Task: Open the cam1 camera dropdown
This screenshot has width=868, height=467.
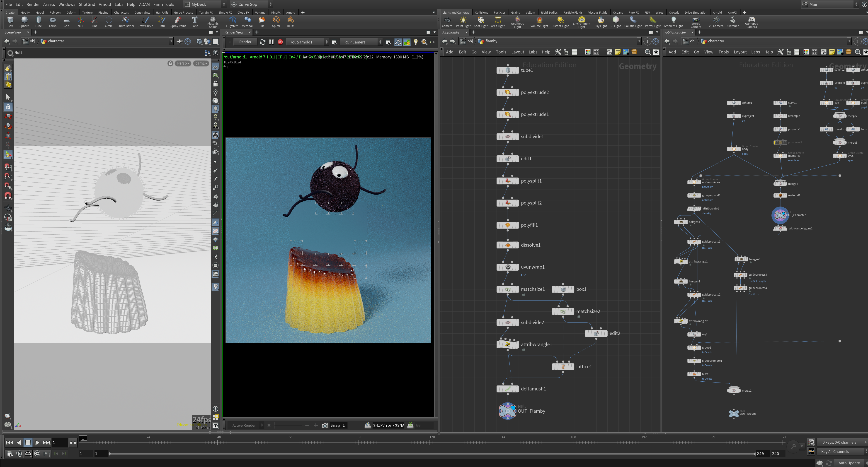Action: [x=201, y=63]
